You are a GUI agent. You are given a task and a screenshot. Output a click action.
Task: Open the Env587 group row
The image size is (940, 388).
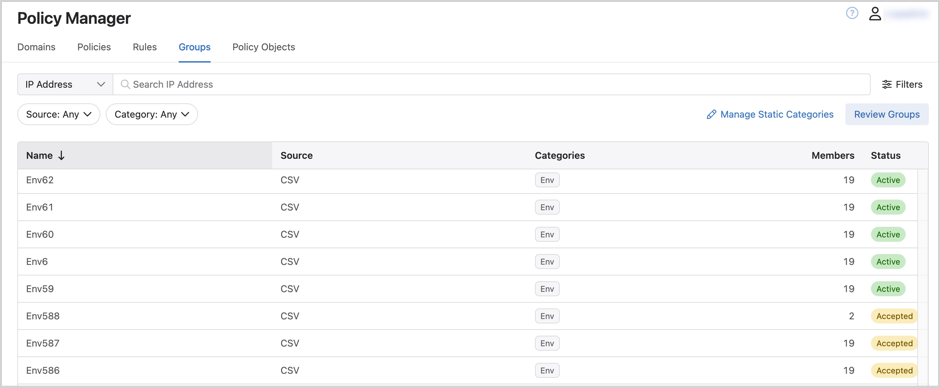468,344
